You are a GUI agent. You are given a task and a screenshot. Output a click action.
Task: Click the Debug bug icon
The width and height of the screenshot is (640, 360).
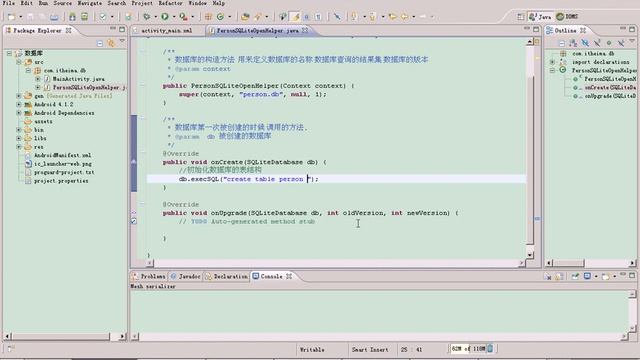pos(146,17)
